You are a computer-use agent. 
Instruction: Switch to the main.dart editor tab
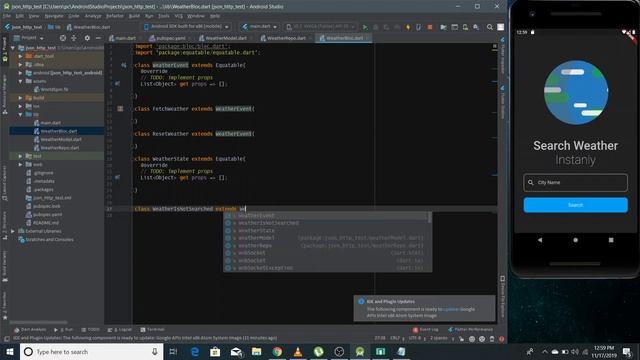pyautogui.click(x=123, y=38)
